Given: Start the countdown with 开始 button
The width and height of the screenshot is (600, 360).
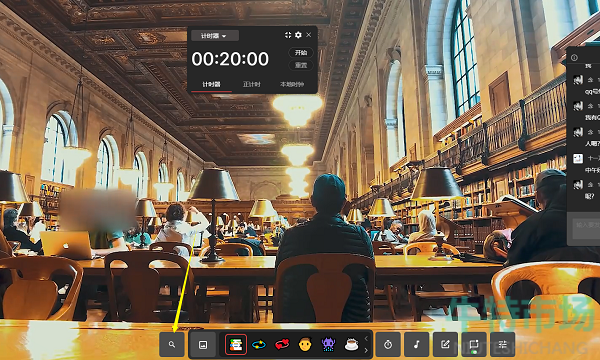Looking at the screenshot, I should 301,52.
